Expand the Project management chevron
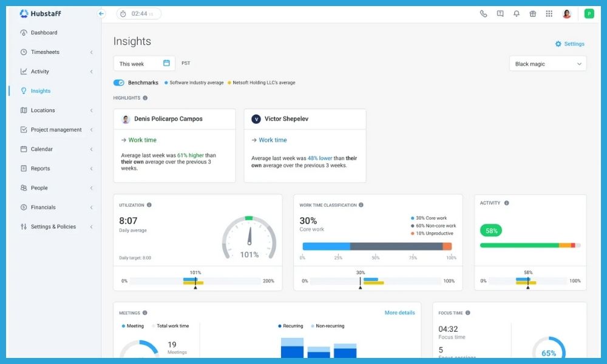Viewport: 607px width, 364px height. coord(92,130)
